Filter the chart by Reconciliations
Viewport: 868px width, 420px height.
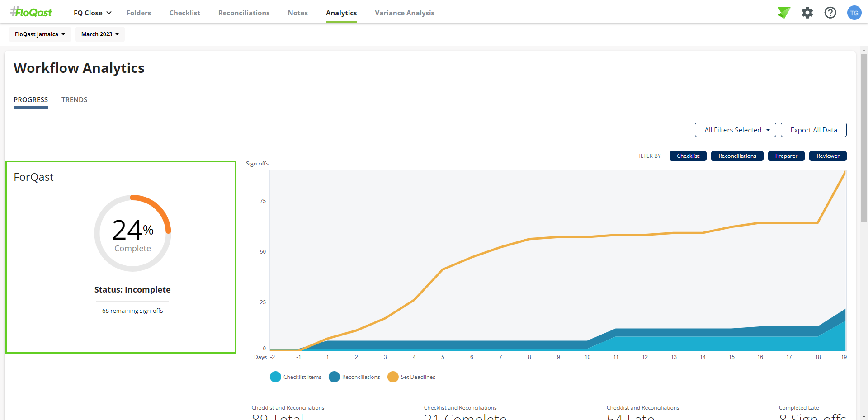pyautogui.click(x=737, y=156)
